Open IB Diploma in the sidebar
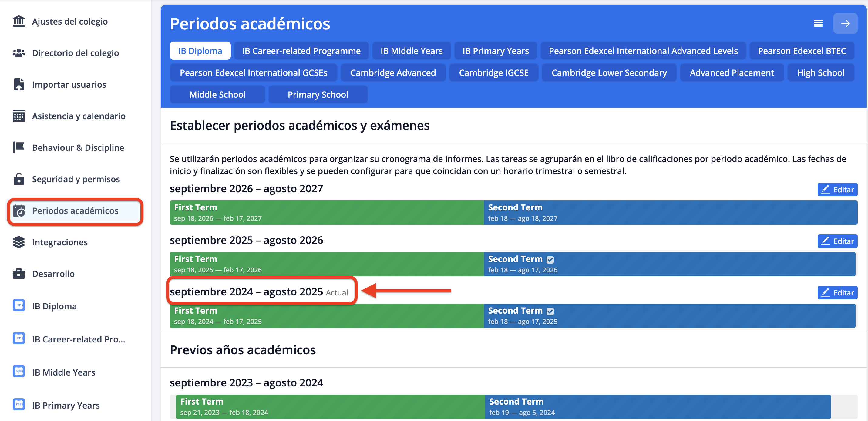This screenshot has height=421, width=868. 54,306
